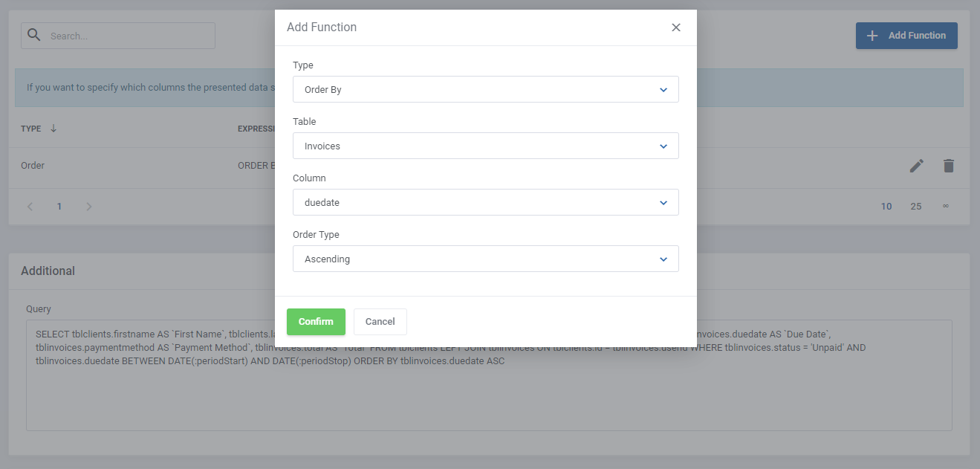The height and width of the screenshot is (469, 980).
Task: Expand the Column dropdown showing duedate
Action: pos(485,202)
